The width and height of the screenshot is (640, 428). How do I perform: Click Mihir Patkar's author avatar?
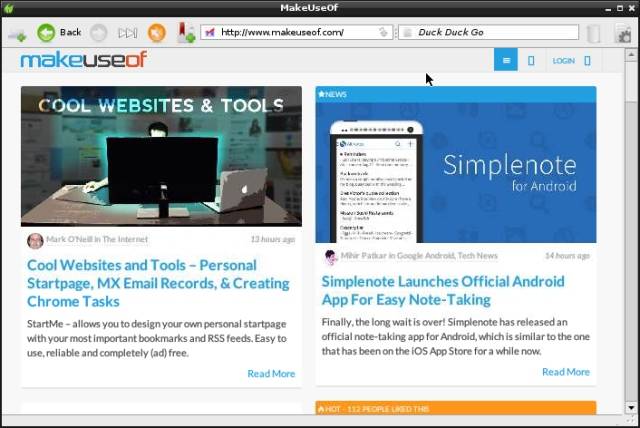click(x=330, y=257)
